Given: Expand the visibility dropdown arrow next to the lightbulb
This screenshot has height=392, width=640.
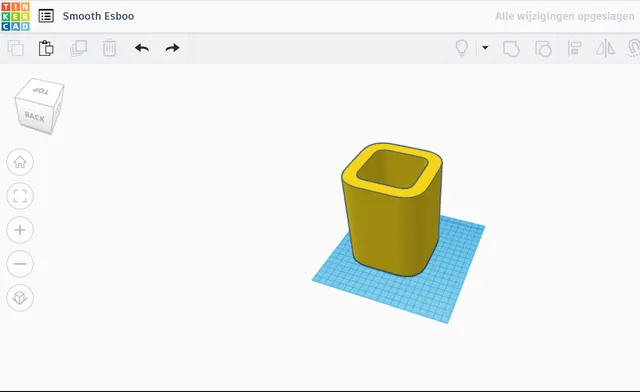Looking at the screenshot, I should pos(485,48).
